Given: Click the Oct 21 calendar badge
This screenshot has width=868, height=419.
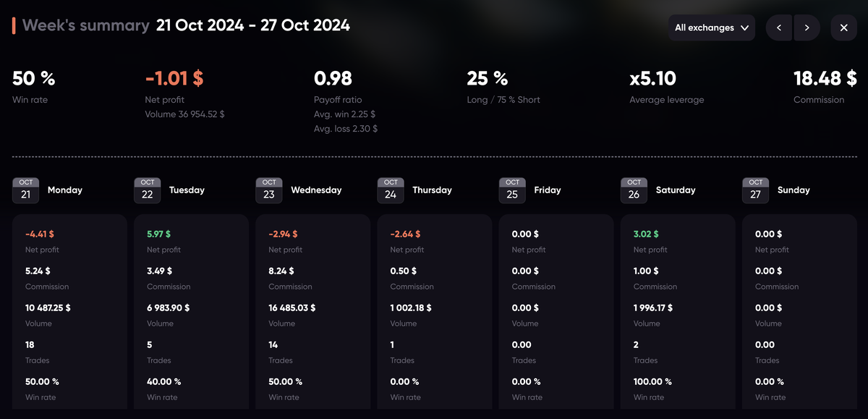Looking at the screenshot, I should click(25, 190).
